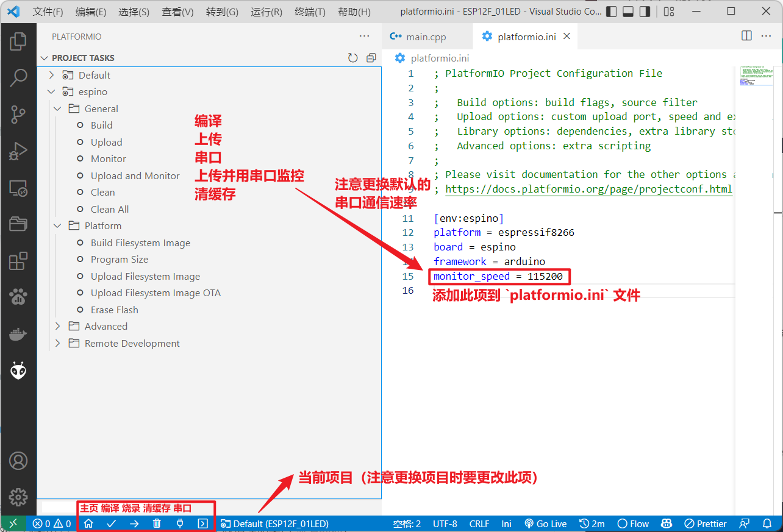The width and height of the screenshot is (783, 532).
Task: Click the Visual Studio Code logo
Action: (13, 12)
